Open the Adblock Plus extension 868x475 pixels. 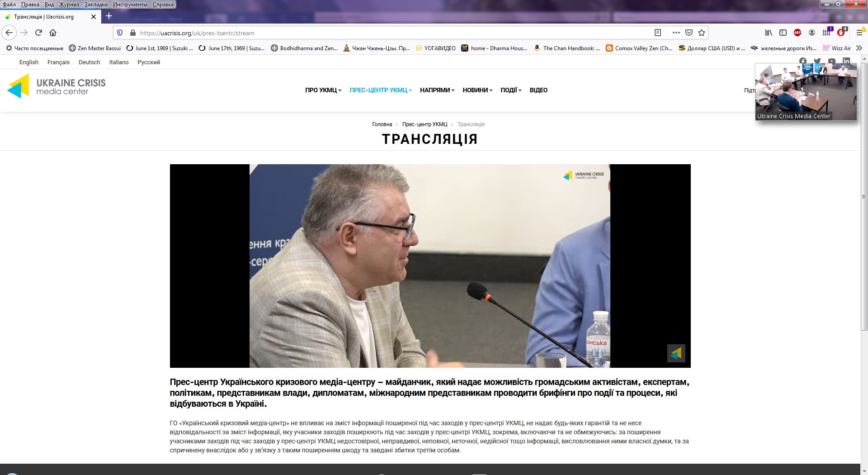click(x=797, y=33)
